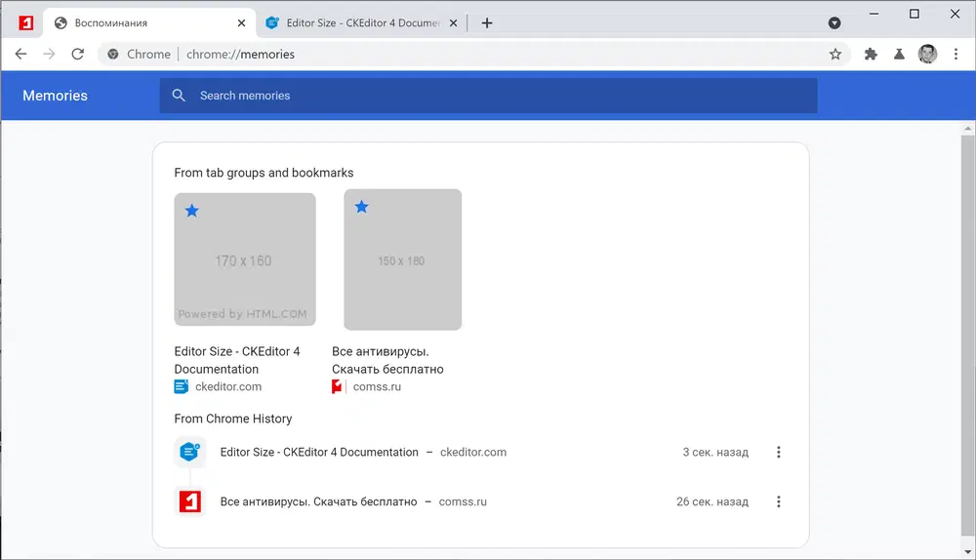Click comss.ru label under bookmark card
Viewport: 976px width, 560px height.
click(x=377, y=386)
